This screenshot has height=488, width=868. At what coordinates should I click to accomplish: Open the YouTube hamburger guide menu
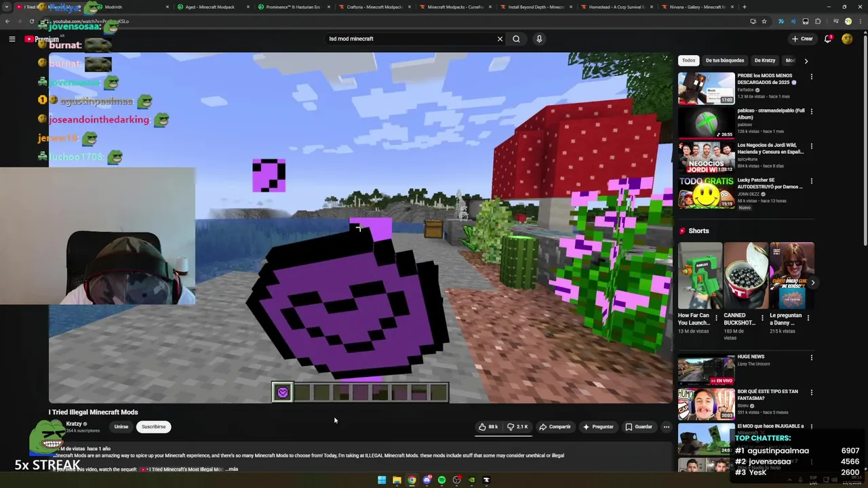(12, 39)
